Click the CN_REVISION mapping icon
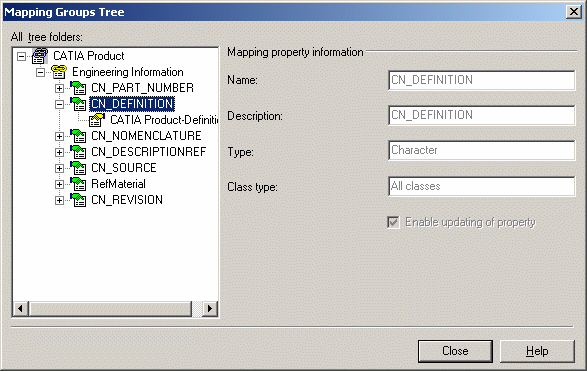587x371 pixels. pos(78,200)
